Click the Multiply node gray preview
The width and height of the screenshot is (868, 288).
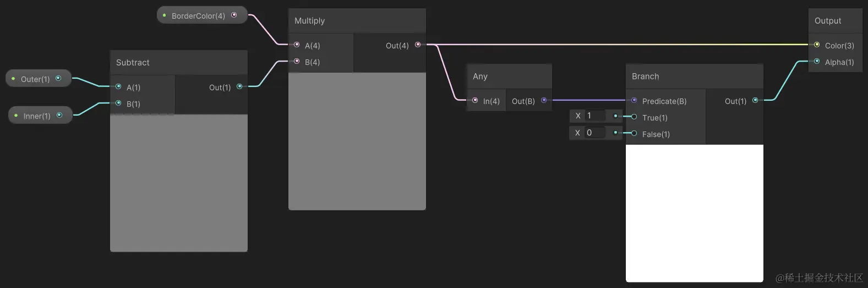[x=357, y=141]
